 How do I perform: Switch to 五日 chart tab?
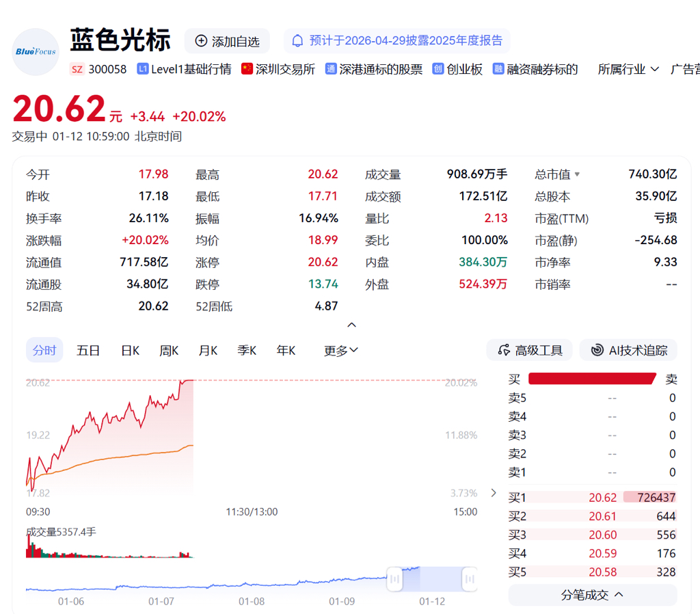pos(88,351)
